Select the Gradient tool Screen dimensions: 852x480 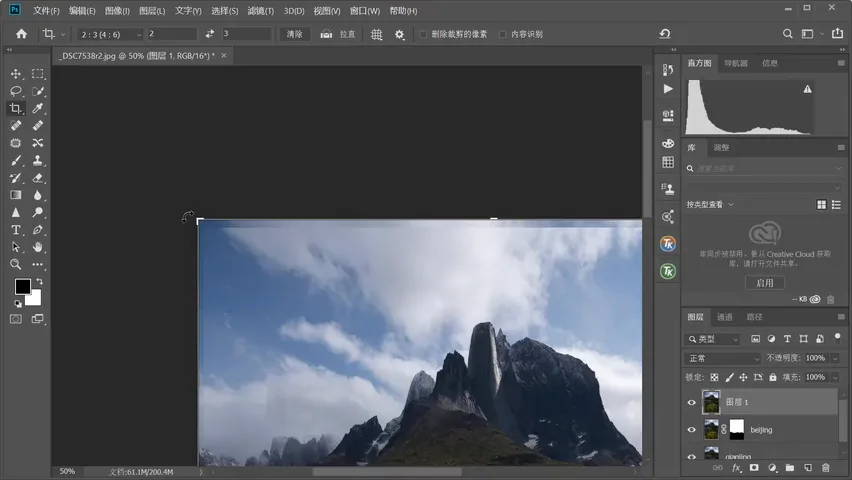16,195
